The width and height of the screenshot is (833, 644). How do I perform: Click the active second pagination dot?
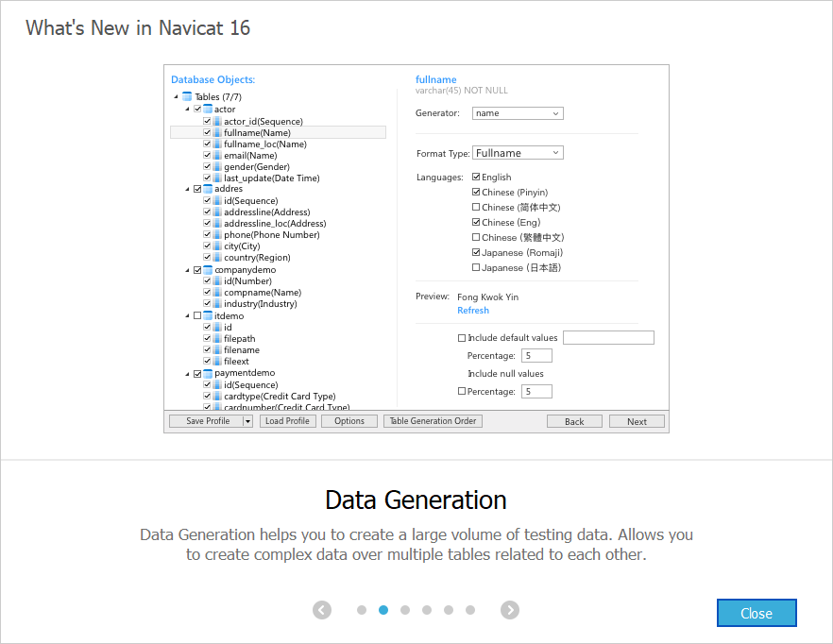pos(383,610)
